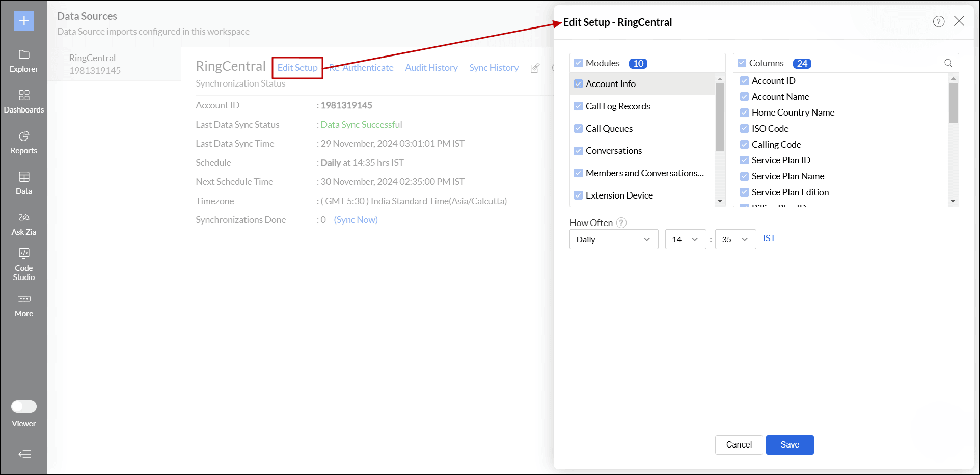Select the Data section in the sidebar

tap(23, 183)
